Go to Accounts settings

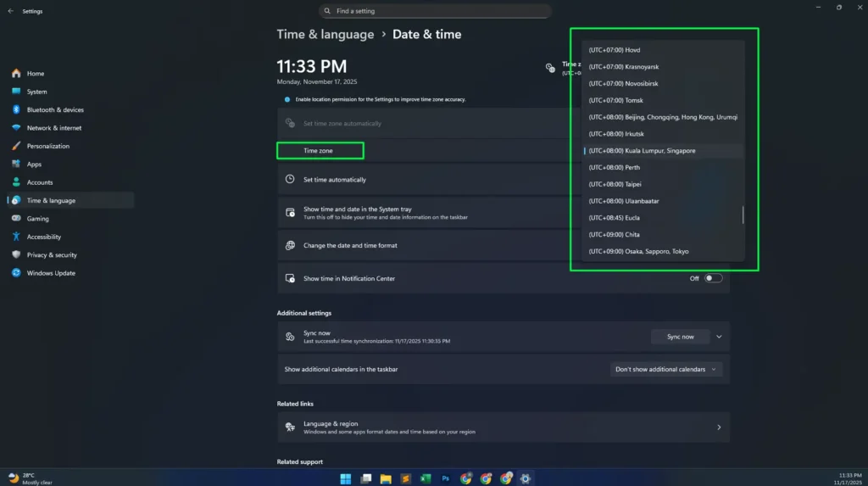71,182
